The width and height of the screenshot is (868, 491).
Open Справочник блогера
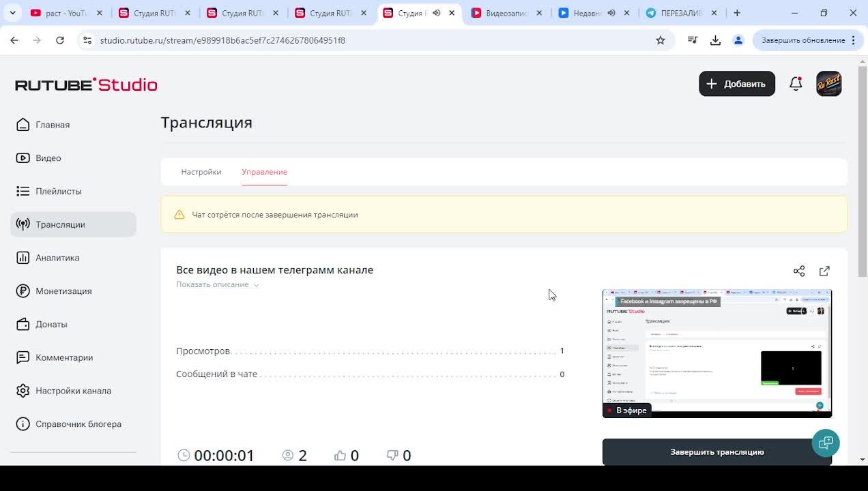coord(74,424)
